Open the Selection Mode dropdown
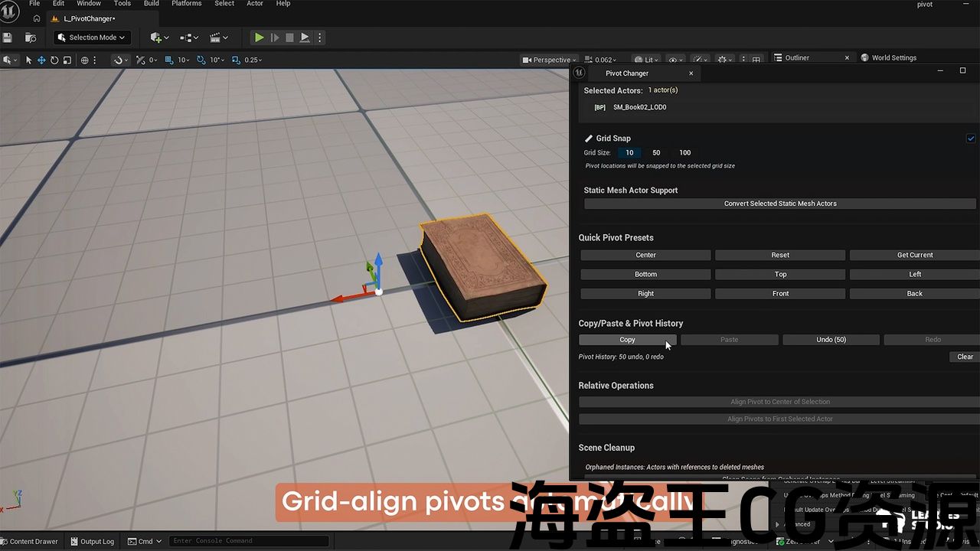 (x=92, y=37)
